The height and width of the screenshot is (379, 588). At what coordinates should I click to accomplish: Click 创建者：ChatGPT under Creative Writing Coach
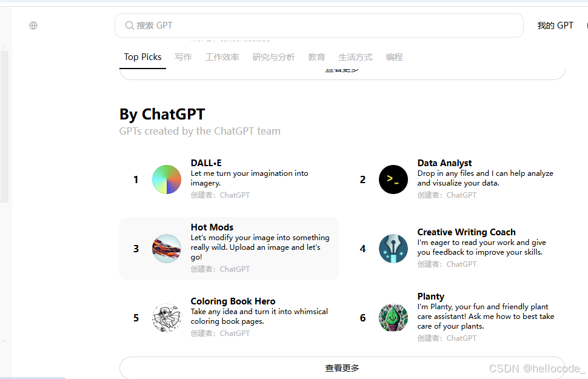[447, 264]
